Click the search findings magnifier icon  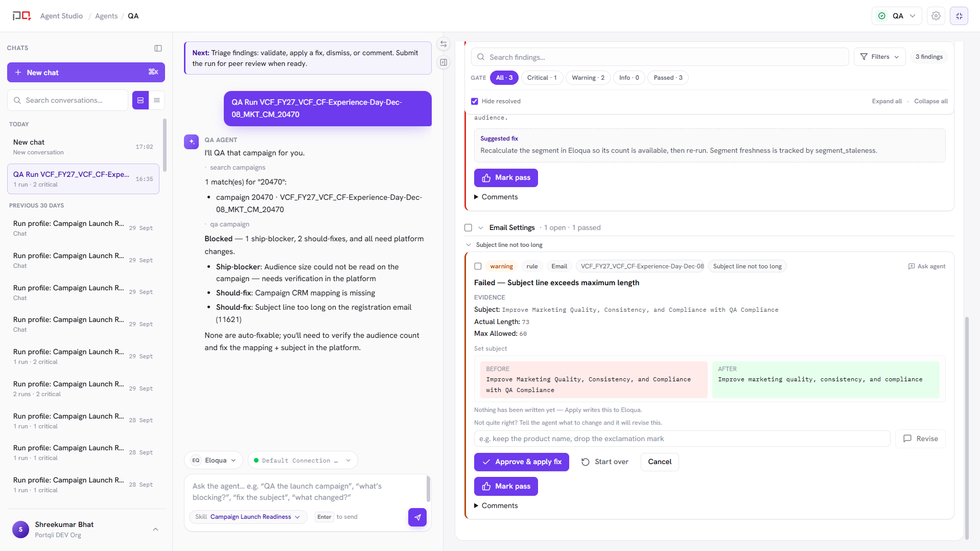pos(481,57)
